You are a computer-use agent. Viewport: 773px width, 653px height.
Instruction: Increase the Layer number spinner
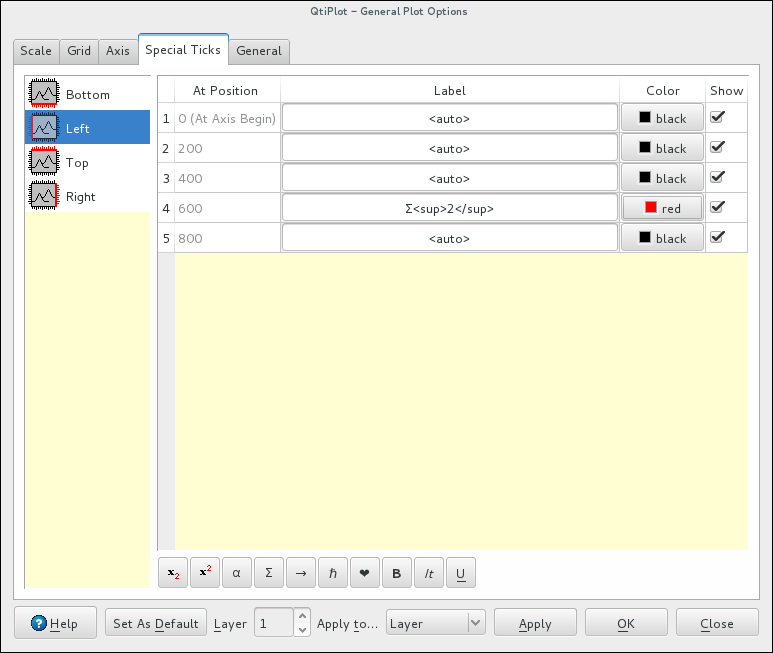(304, 616)
